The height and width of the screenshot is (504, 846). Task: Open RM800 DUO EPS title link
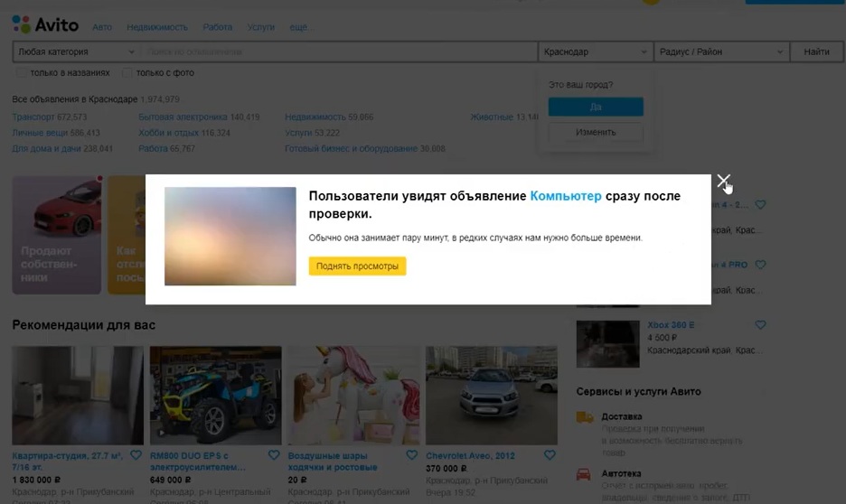[197, 462]
